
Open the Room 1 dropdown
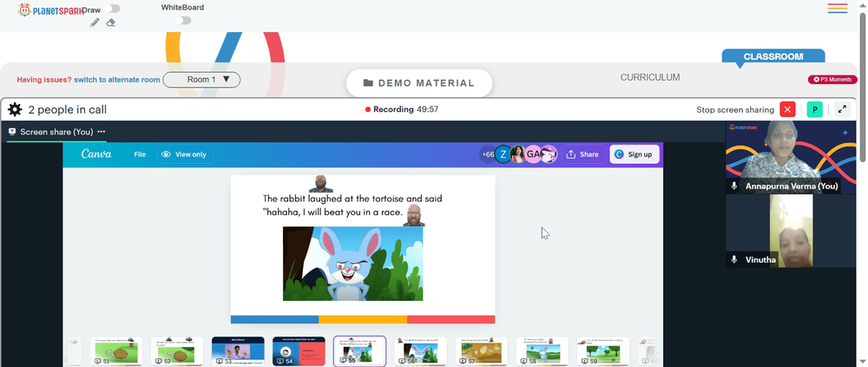[x=201, y=80]
